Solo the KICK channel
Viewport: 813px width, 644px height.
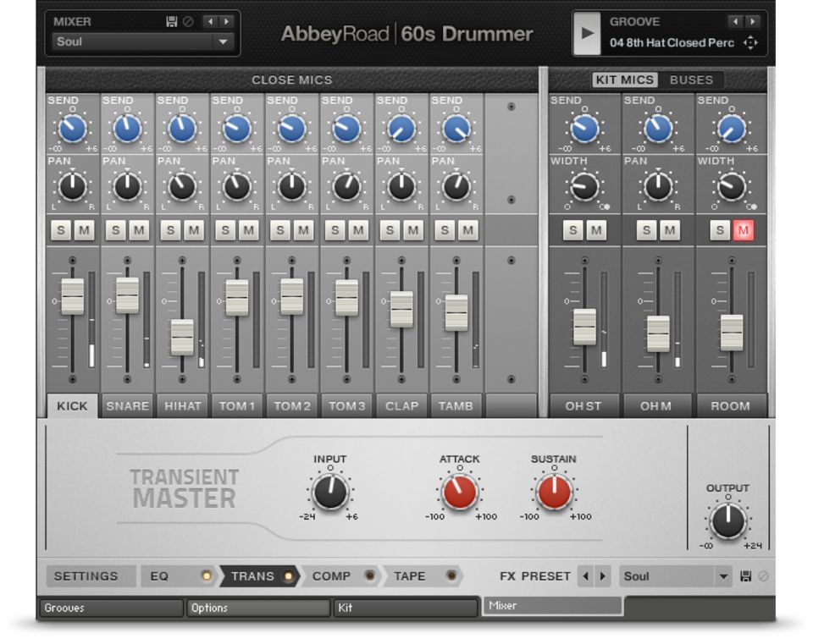pos(61,230)
